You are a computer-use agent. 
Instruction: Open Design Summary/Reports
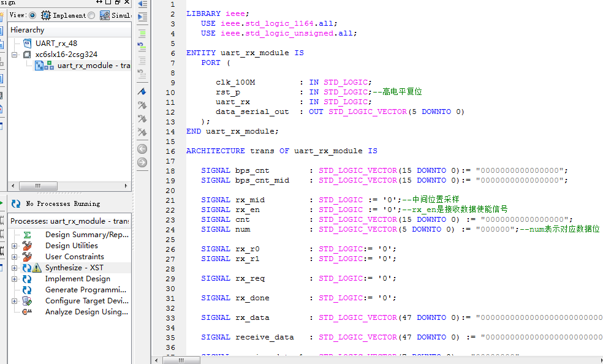[86, 235]
